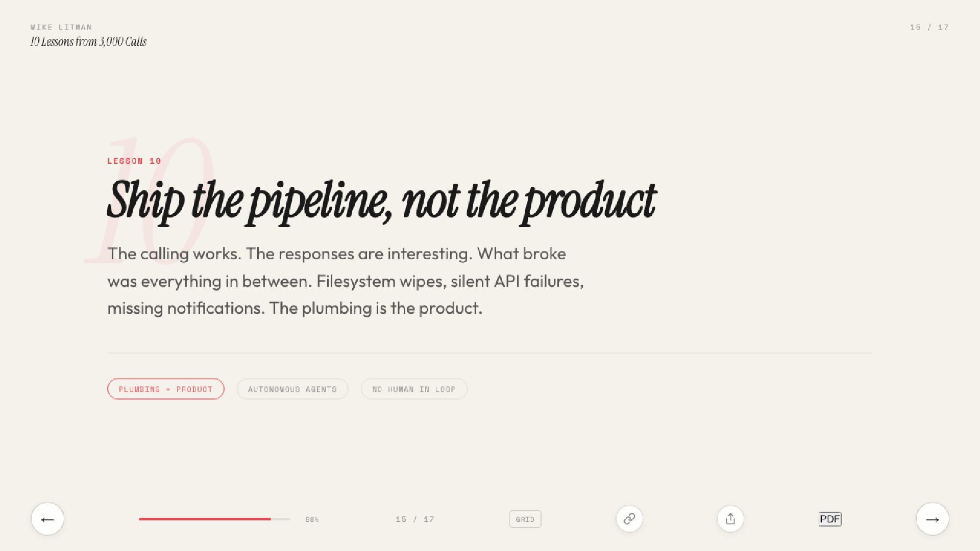This screenshot has width=980, height=551.
Task: Select the Plumbing = Product tag
Action: tap(166, 389)
